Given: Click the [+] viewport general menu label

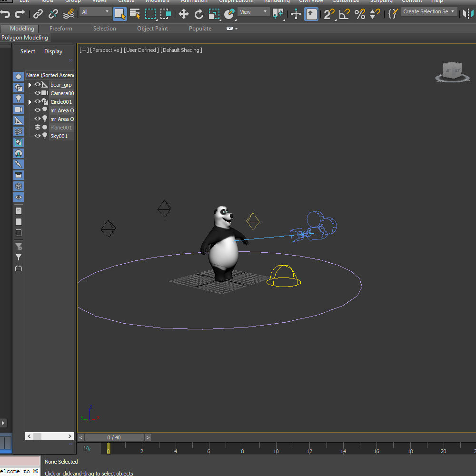Looking at the screenshot, I should coord(84,50).
